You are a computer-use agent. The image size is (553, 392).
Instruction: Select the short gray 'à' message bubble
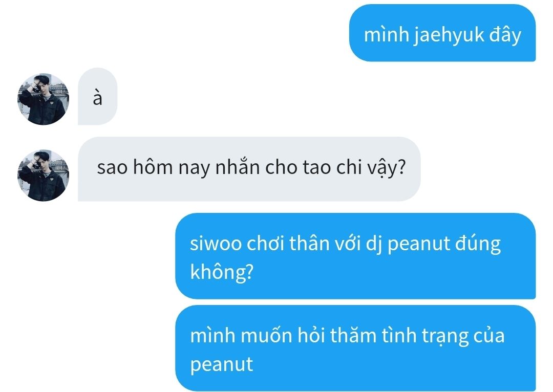click(97, 96)
